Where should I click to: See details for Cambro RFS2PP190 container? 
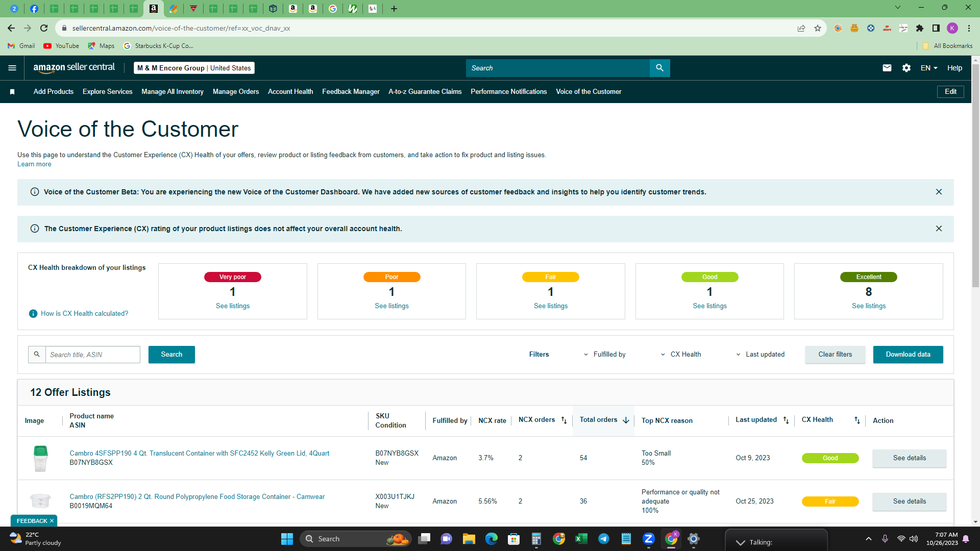pyautogui.click(x=909, y=502)
